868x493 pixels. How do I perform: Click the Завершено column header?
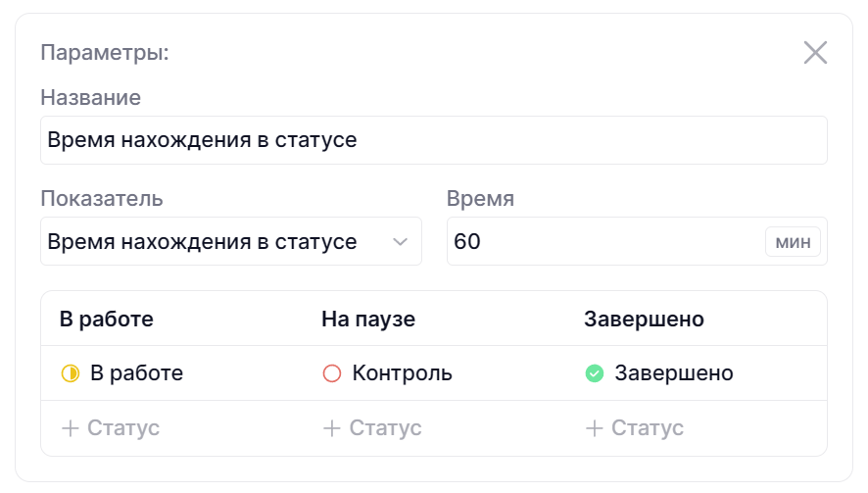tap(644, 320)
